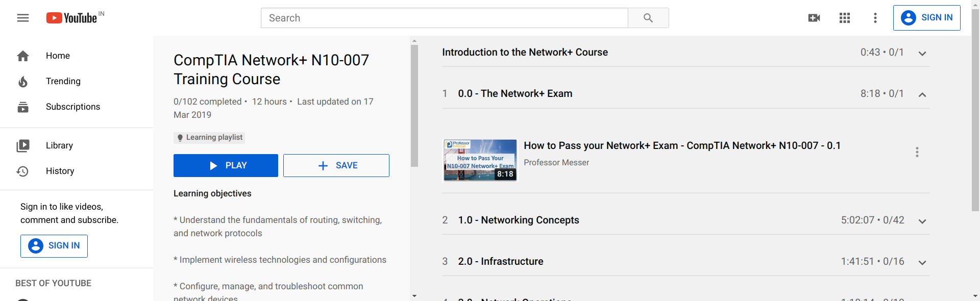Viewport: 980px width, 301px height.
Task: Click the BEST OF YOUTUBE section label
Action: pyautogui.click(x=53, y=283)
